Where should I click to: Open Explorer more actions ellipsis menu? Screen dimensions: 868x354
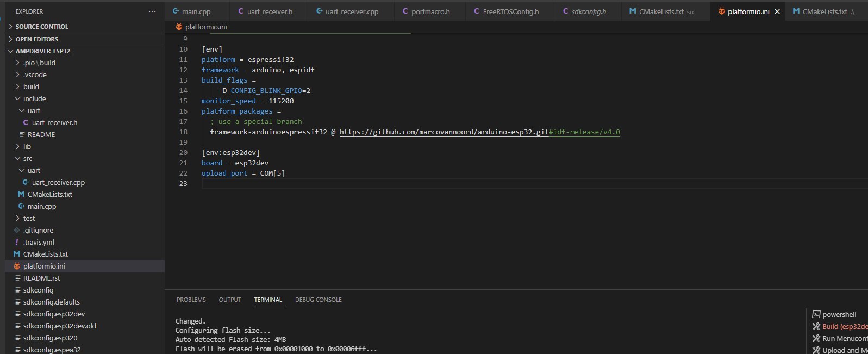[x=152, y=11]
